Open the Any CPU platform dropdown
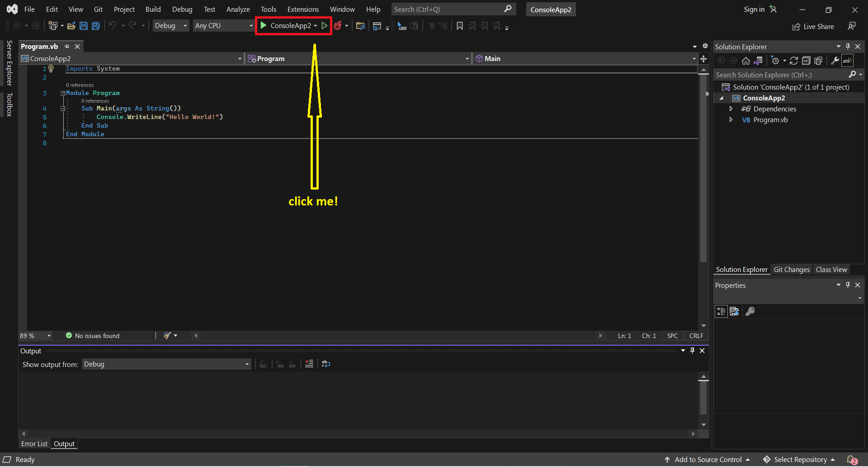This screenshot has width=868, height=467. [x=224, y=26]
